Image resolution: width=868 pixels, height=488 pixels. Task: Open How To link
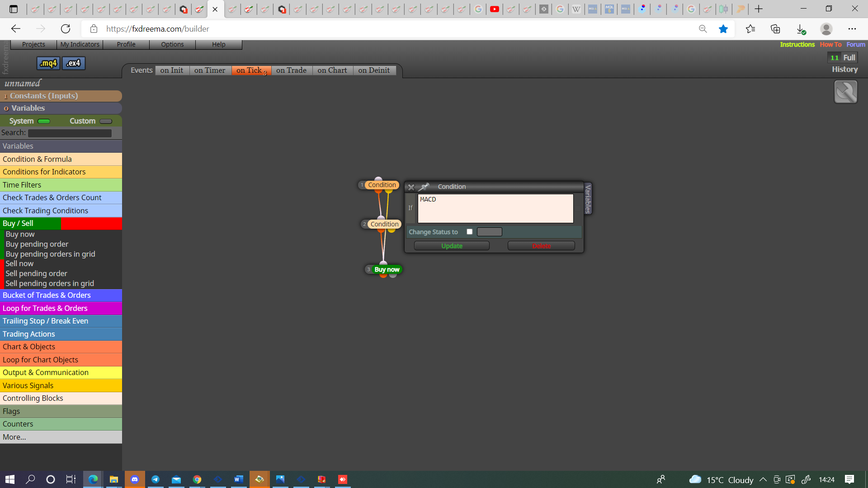click(x=830, y=44)
